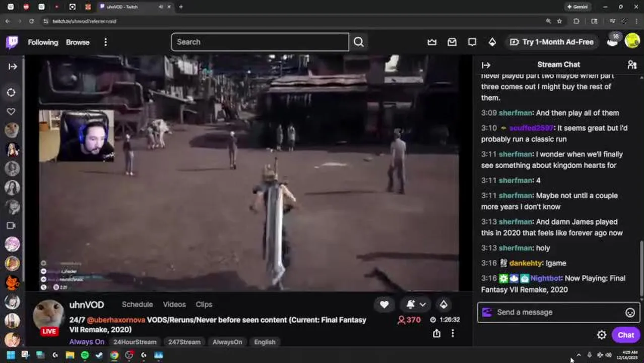
Task: Select the 24HourStream tag
Action: [x=135, y=342]
